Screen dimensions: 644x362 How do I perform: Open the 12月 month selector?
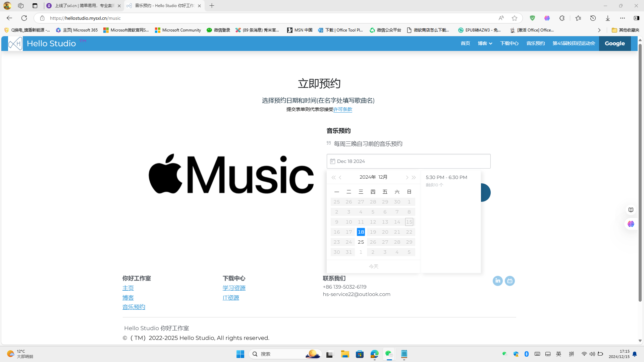pyautogui.click(x=383, y=177)
